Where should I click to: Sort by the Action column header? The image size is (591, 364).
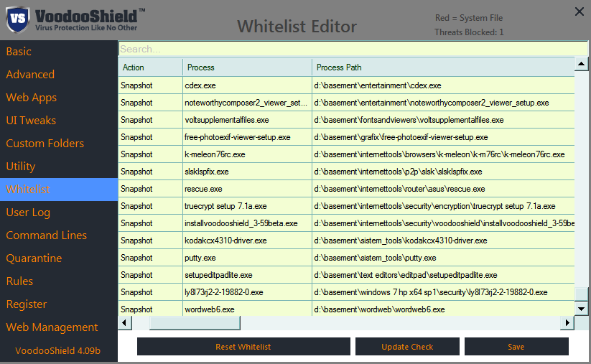150,67
